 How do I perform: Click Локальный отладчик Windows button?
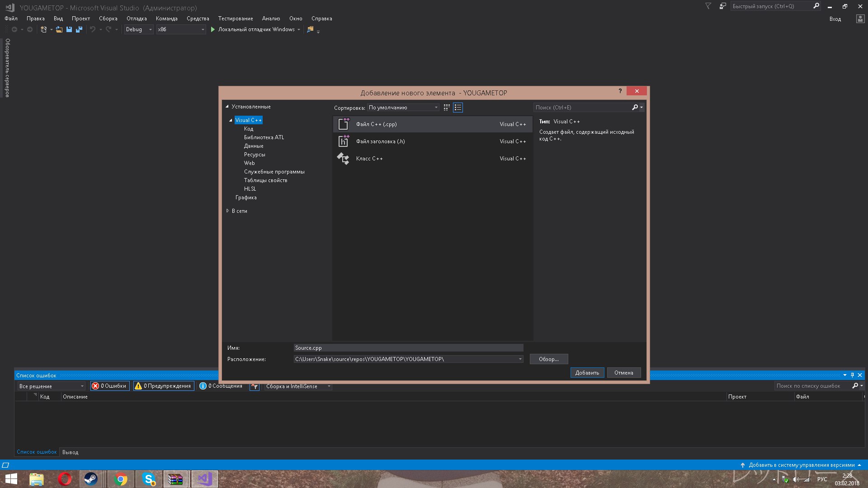[256, 29]
